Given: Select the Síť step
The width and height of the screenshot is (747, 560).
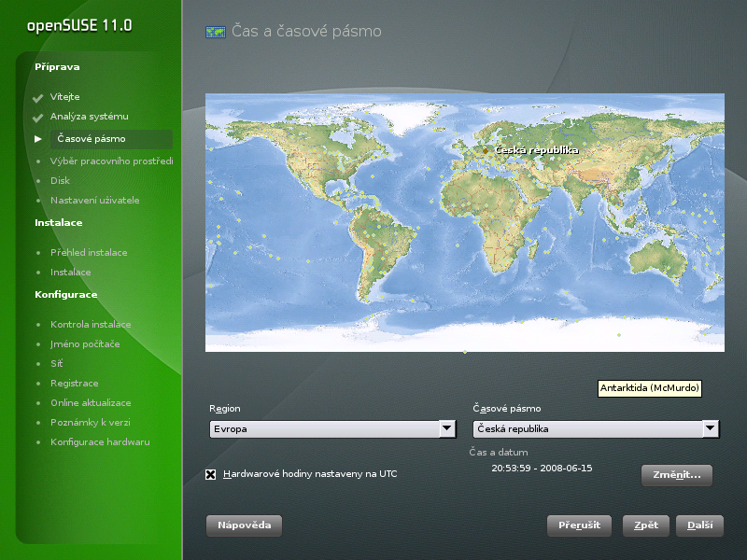Looking at the screenshot, I should click(57, 363).
